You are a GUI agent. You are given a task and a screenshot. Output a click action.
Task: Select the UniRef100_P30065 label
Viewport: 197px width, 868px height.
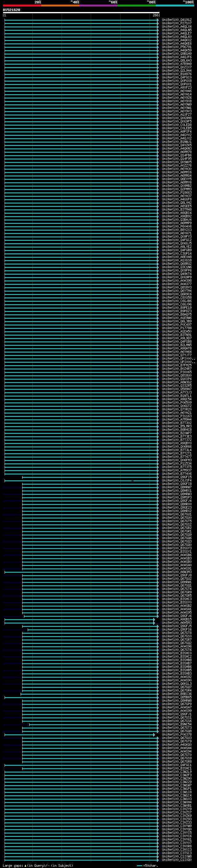176,372
